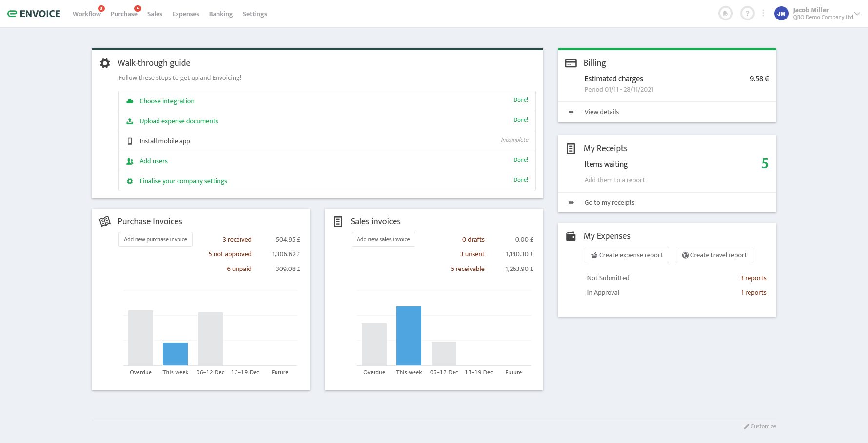This screenshot has width=868, height=443.
Task: Click Add new purchase invoice button
Action: pyautogui.click(x=156, y=239)
